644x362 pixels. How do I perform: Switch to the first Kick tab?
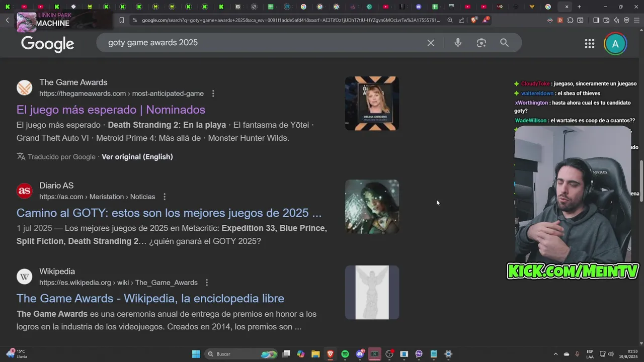point(8,7)
